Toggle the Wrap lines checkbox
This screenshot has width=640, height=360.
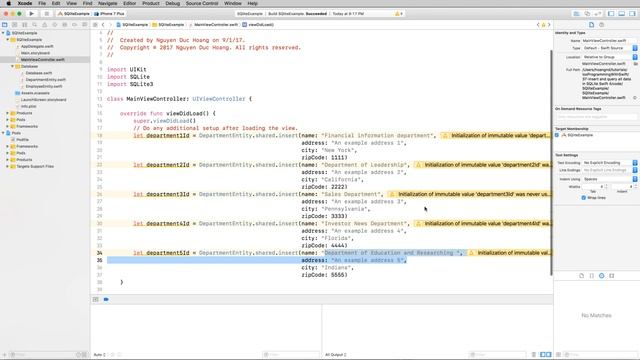click(584, 198)
